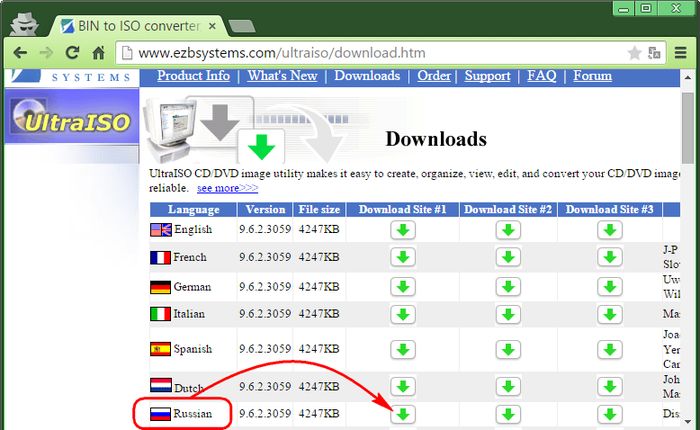The width and height of the screenshot is (700, 430).
Task: Click the Russian download arrow for Site #1
Action: point(402,413)
